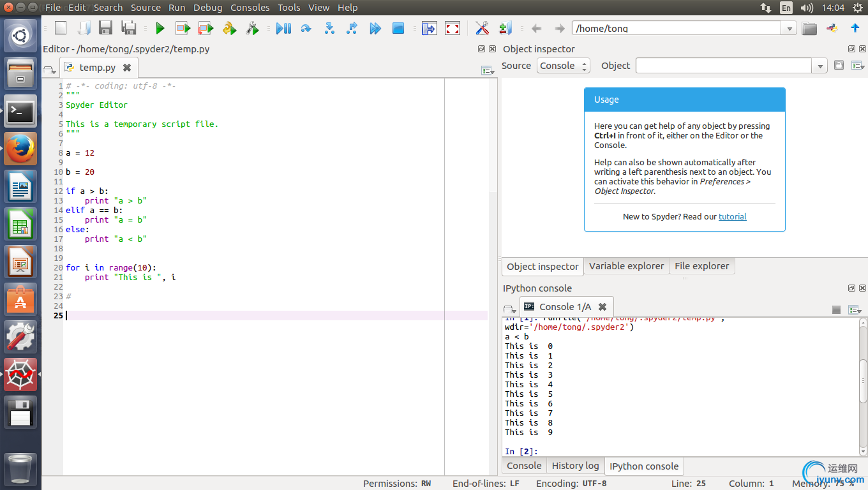Step over the current line in the debugger
Viewport: 868px width, 490px height.
(306, 28)
